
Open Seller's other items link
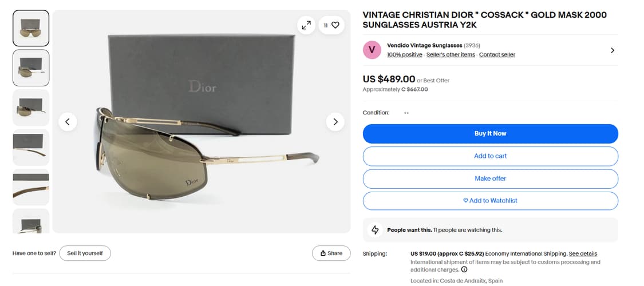pyautogui.click(x=451, y=55)
